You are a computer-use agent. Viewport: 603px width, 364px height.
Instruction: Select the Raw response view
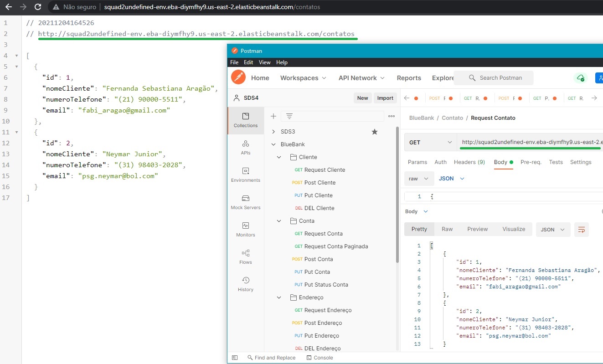coord(447,229)
